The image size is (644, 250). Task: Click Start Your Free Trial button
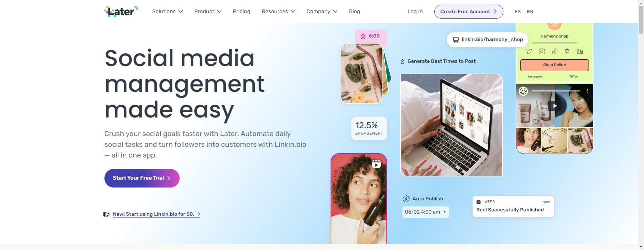pyautogui.click(x=142, y=178)
